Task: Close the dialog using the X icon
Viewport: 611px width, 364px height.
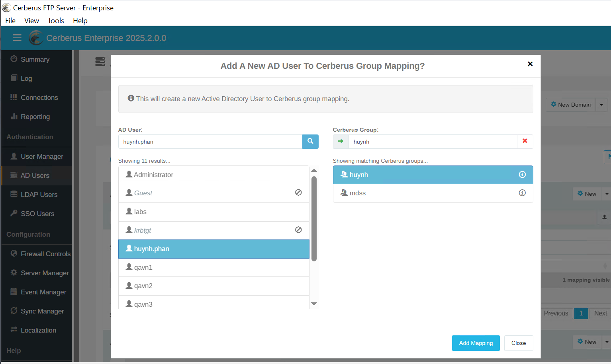Action: (530, 64)
